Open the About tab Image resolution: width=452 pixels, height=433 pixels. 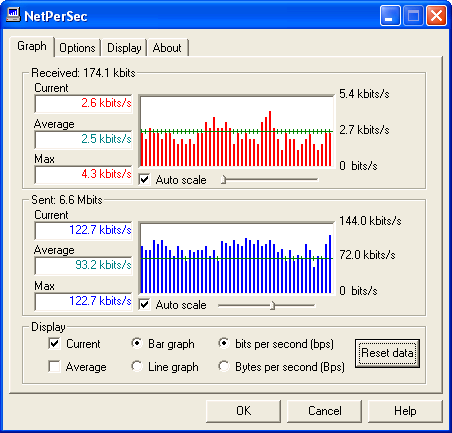(167, 48)
